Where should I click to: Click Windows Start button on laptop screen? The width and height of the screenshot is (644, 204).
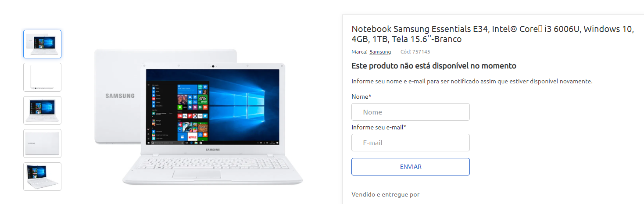point(149,143)
